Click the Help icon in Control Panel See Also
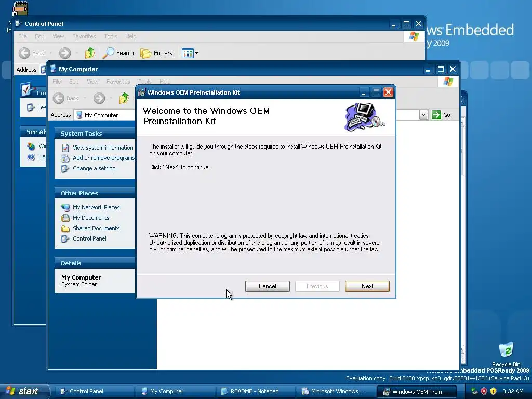This screenshot has width=532, height=399. tap(31, 157)
